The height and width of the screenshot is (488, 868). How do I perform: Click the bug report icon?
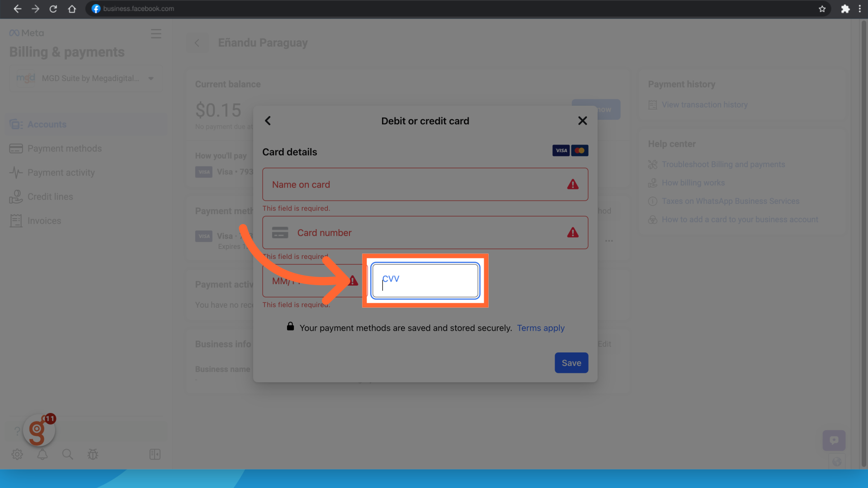[x=93, y=454]
